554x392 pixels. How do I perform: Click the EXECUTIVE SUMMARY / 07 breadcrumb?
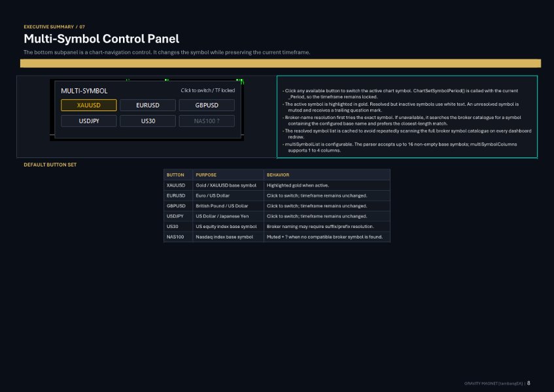coord(54,27)
